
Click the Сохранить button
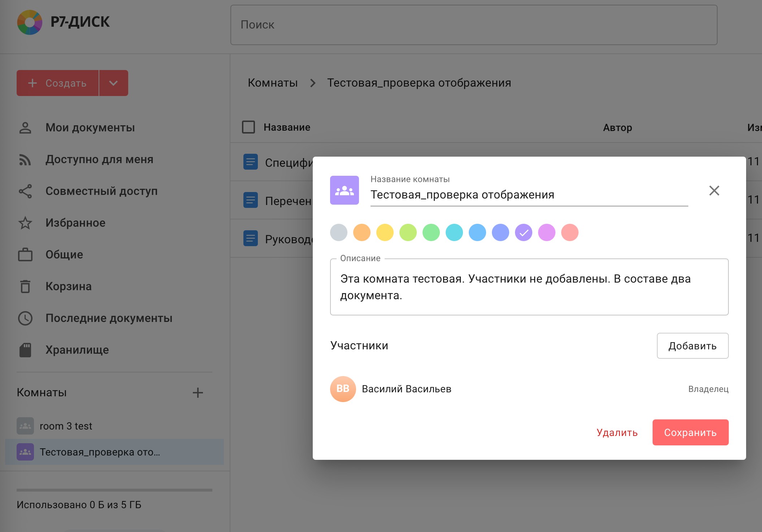point(690,432)
